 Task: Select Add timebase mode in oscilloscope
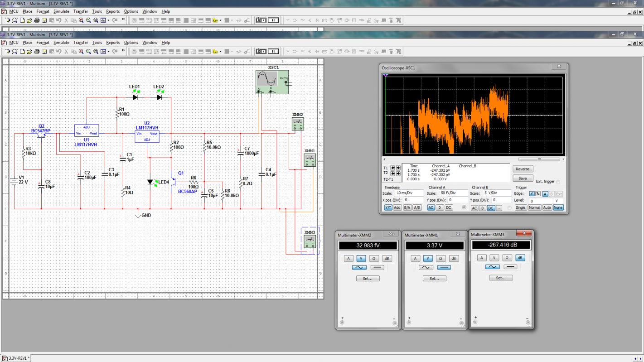pos(397,208)
